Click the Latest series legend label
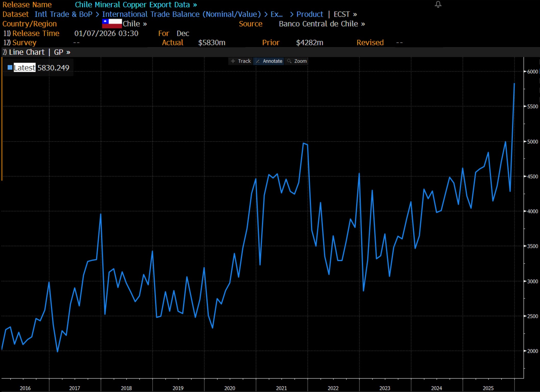The width and height of the screenshot is (540, 392). pos(25,68)
